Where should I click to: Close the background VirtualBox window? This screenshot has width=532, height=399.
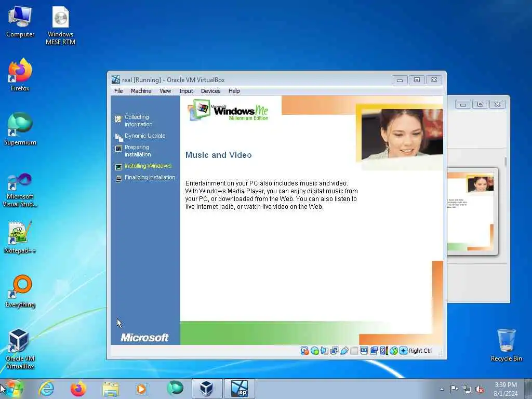tap(497, 104)
